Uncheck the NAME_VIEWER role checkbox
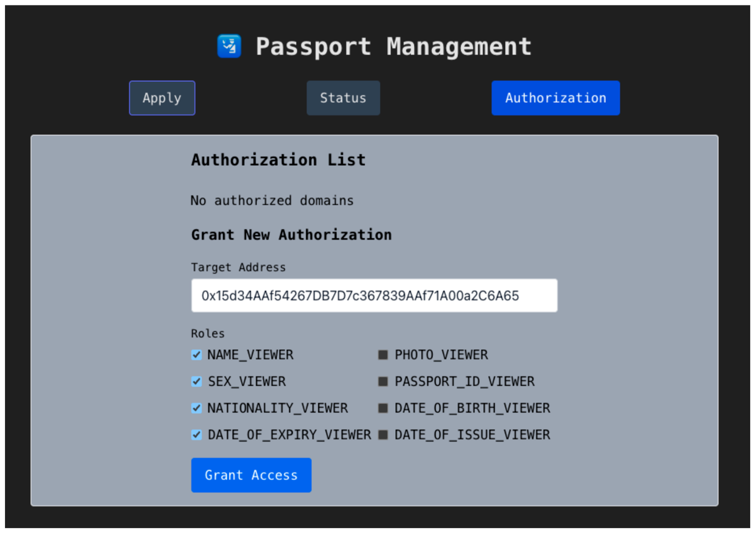The image size is (756, 535). coord(197,355)
